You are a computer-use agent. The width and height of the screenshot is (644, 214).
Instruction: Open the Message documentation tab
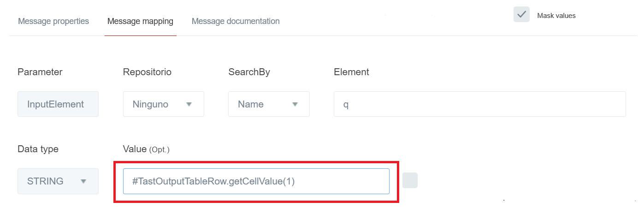tap(236, 21)
